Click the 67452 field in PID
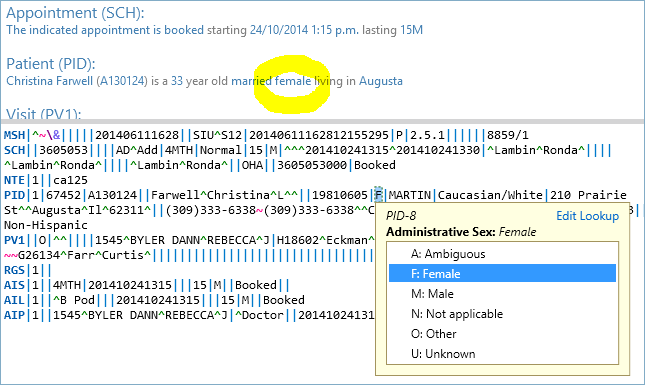645x385 pixels. tap(63, 195)
